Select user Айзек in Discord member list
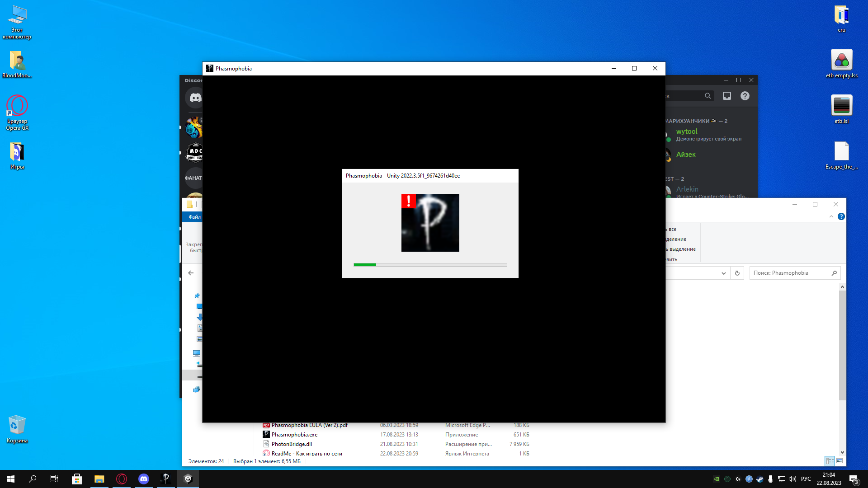The image size is (868, 488). pos(686,155)
